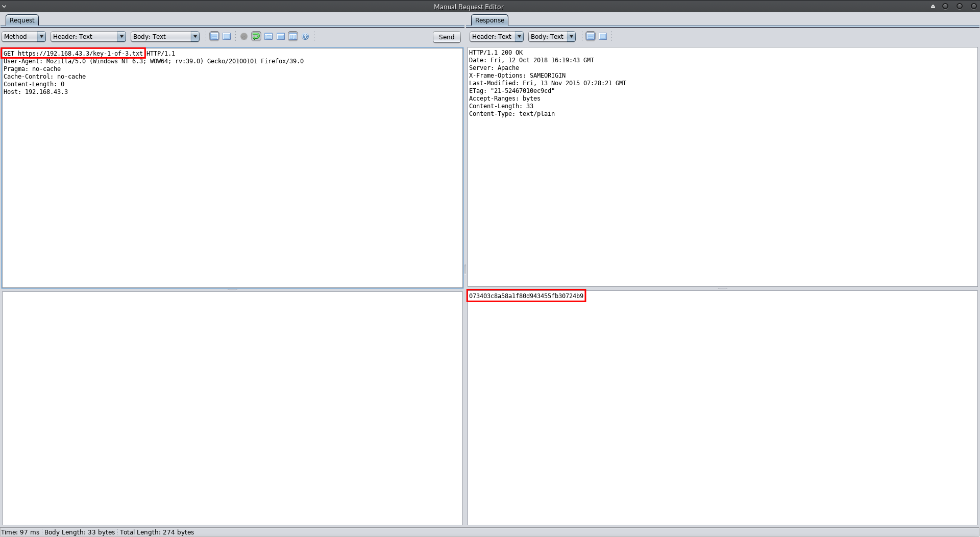Select the side-by-side request/response layout icon
This screenshot has height=537, width=980.
[293, 36]
